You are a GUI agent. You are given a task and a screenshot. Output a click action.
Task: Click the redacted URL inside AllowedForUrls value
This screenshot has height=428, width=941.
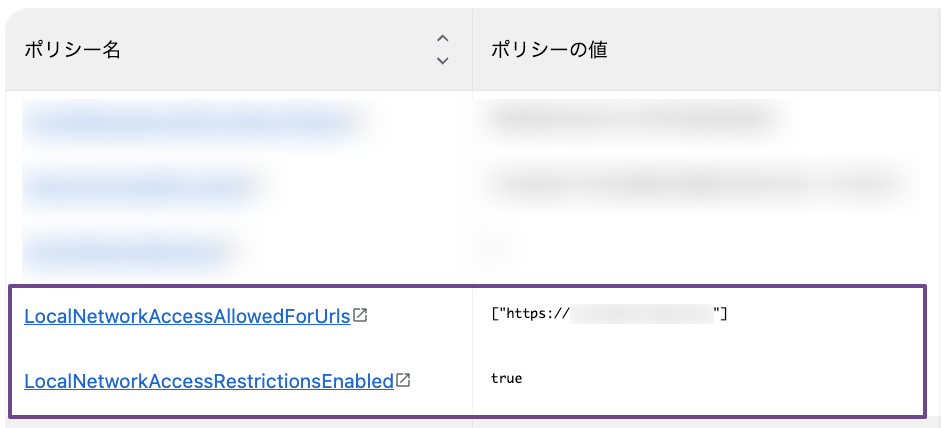pos(642,313)
